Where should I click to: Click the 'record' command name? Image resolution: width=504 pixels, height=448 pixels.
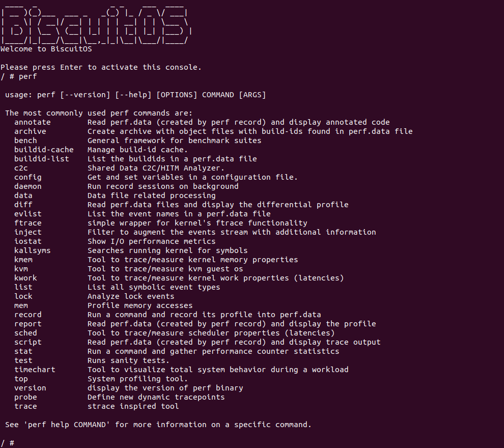[x=28, y=315]
